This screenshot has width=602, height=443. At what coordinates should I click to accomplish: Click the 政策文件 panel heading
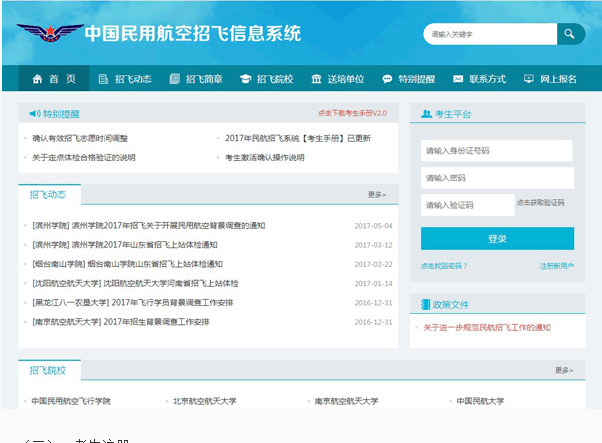tap(451, 305)
